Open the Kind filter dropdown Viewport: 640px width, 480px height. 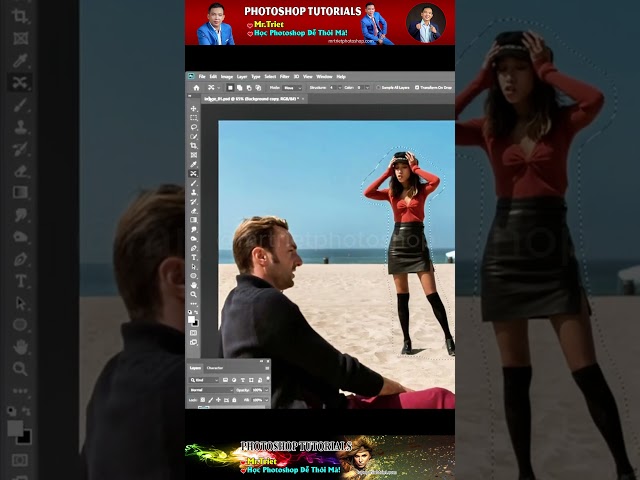(x=204, y=380)
